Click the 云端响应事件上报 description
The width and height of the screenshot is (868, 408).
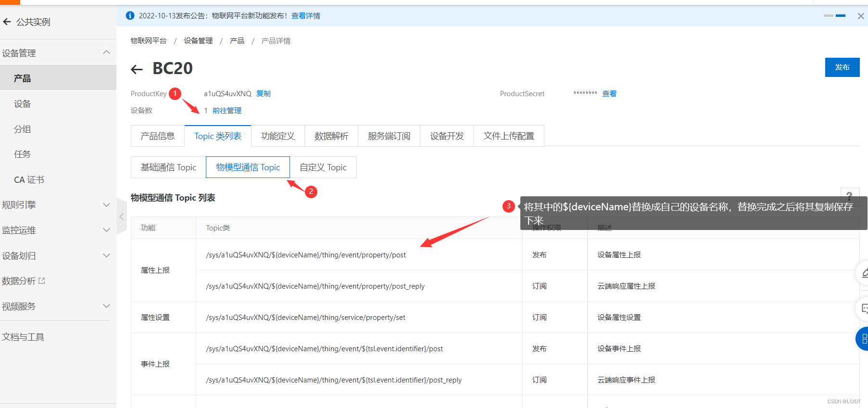(x=627, y=380)
